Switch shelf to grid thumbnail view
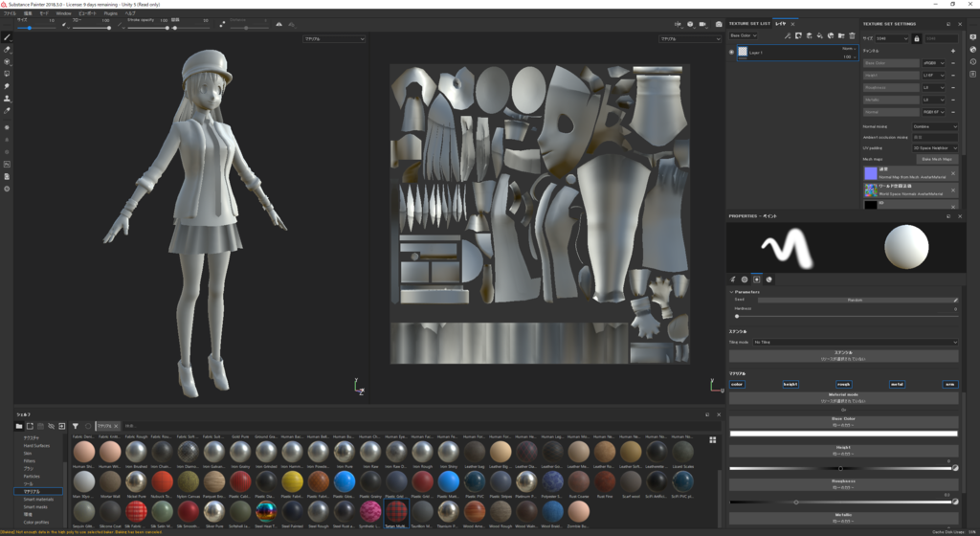980x536 pixels. [x=712, y=439]
